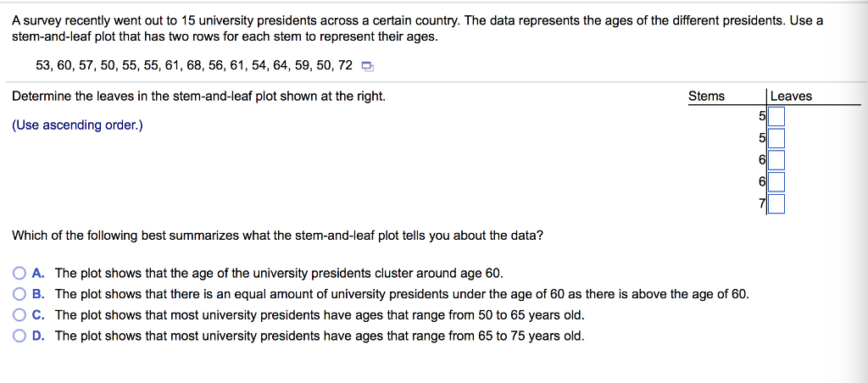Mark radio button for option D
The width and height of the screenshot is (868, 383).
point(19,336)
